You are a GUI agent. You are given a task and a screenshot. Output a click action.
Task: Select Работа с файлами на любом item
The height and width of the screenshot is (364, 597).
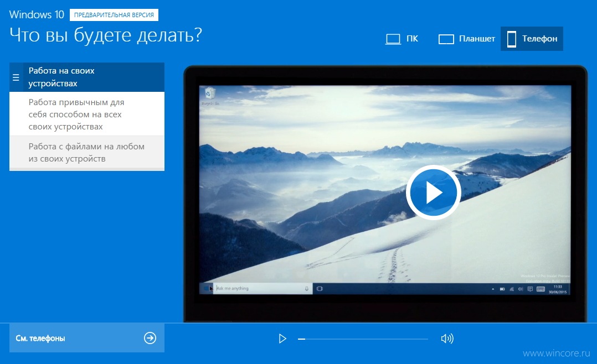coord(87,153)
